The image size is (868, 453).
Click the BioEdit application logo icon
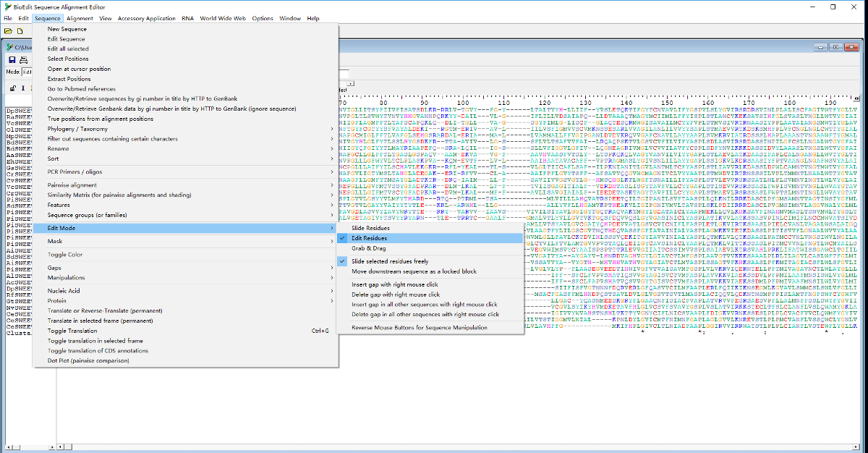7,6
